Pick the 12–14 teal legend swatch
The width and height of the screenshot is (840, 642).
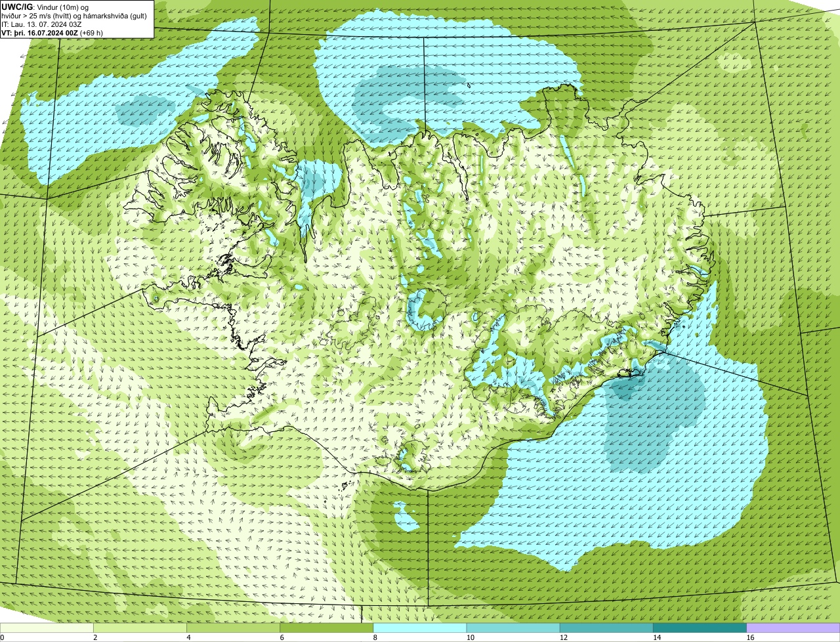coord(606,628)
